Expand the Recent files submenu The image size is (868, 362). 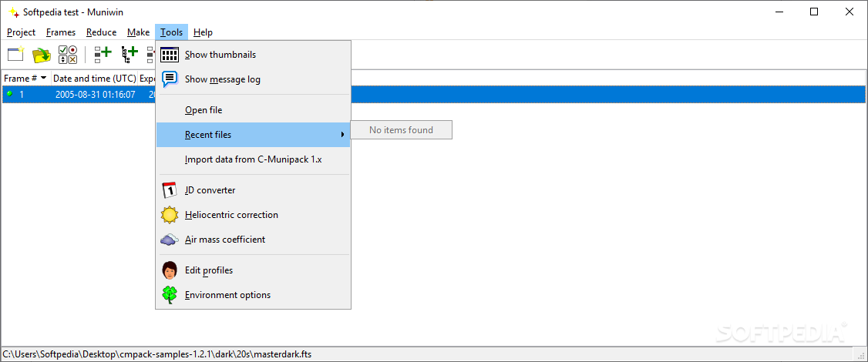[253, 135]
